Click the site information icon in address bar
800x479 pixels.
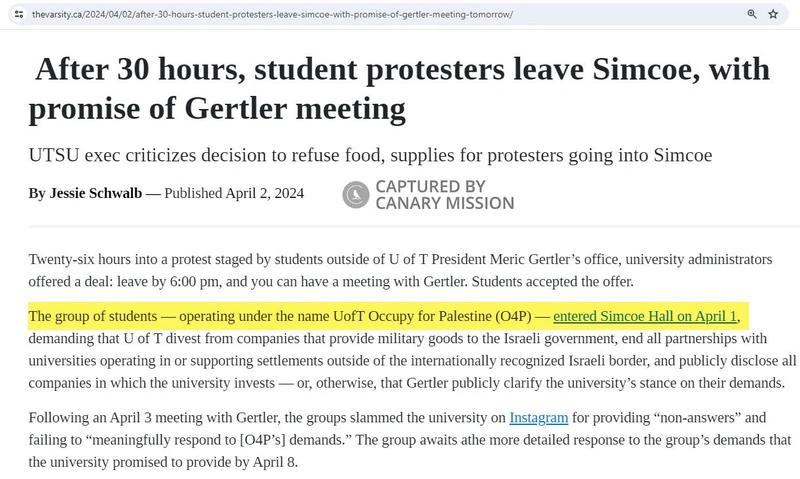18,14
